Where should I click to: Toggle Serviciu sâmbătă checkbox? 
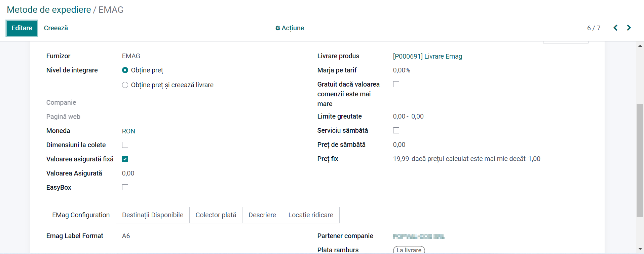click(396, 130)
